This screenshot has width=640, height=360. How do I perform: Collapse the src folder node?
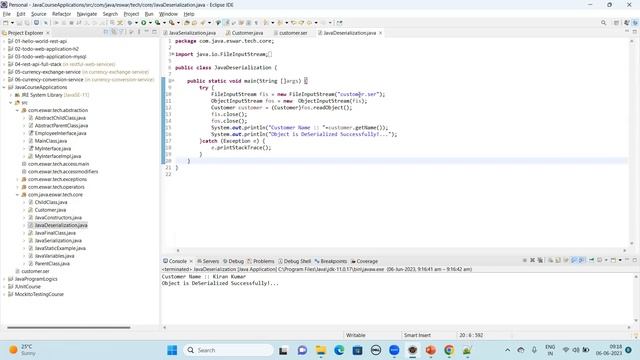point(11,103)
